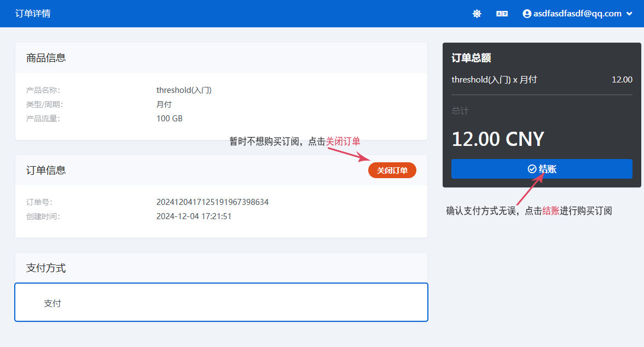Image resolution: width=644 pixels, height=347 pixels.
Task: Open the language switch icon
Action: [x=502, y=14]
